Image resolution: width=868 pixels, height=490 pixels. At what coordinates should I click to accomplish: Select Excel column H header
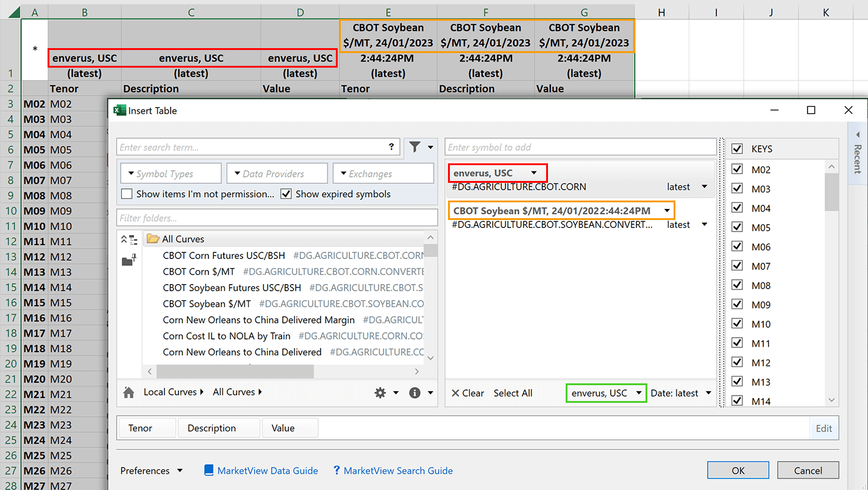click(x=661, y=12)
